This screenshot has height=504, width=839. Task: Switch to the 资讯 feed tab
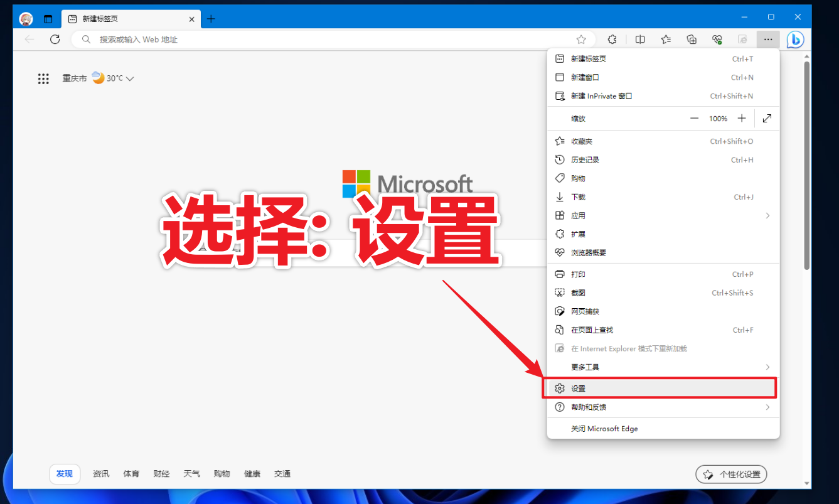click(101, 474)
